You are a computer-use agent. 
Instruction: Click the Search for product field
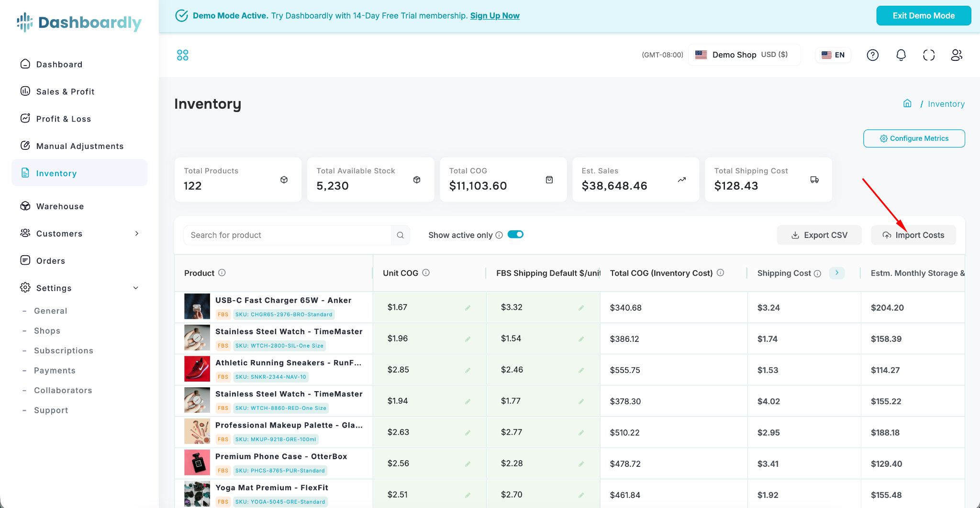click(x=287, y=235)
